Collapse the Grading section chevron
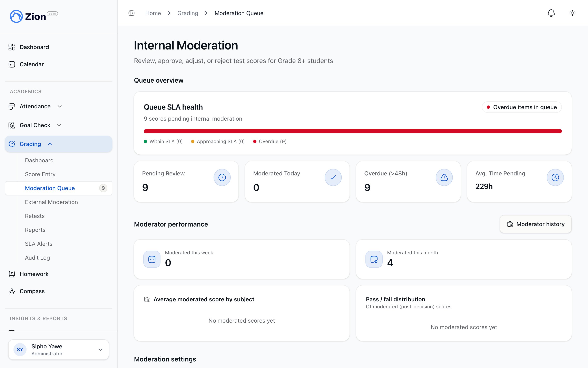The height and width of the screenshot is (368, 588). pyautogui.click(x=50, y=144)
